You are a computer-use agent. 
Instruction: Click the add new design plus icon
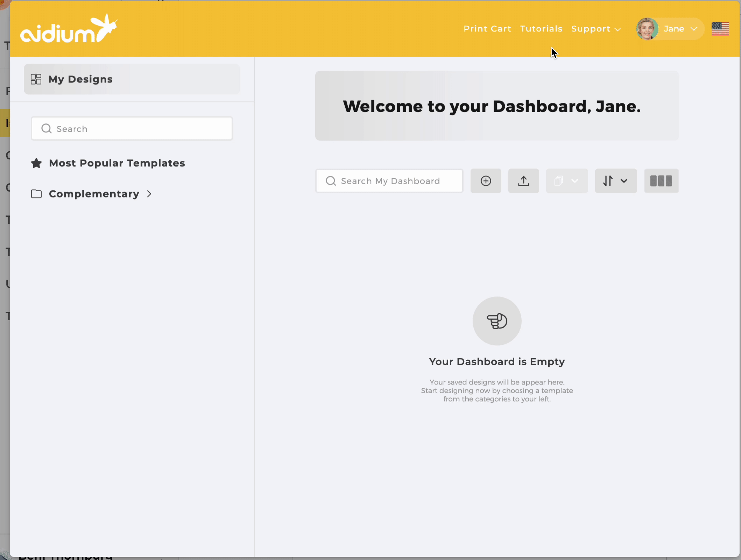(486, 181)
